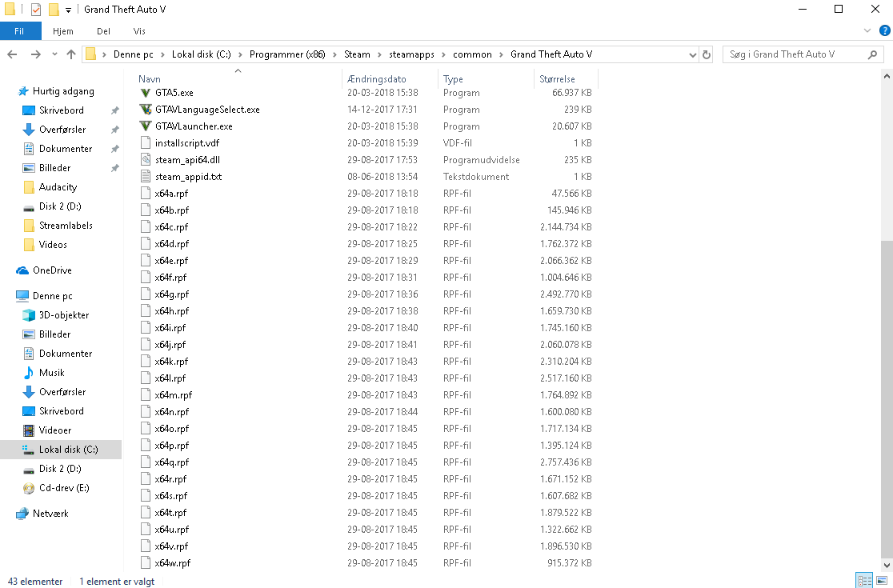Expand the steamapps breadcrumb chevron
This screenshot has height=588, width=893.
point(443,54)
